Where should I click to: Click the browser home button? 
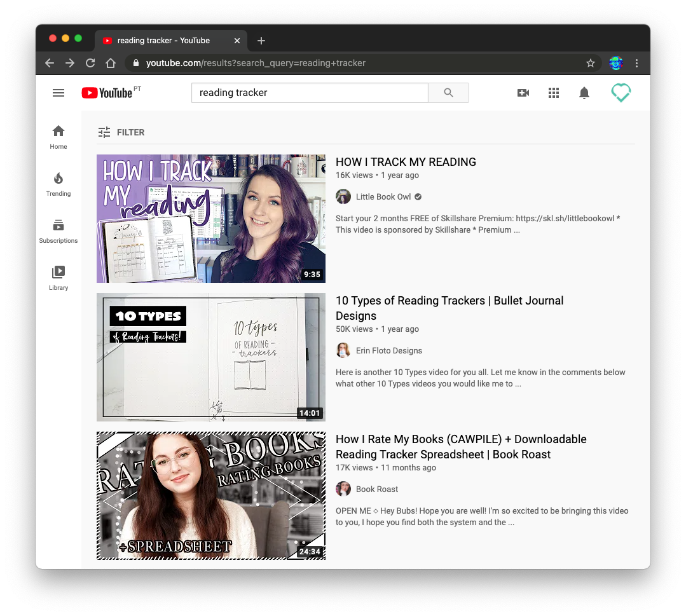coord(111,63)
